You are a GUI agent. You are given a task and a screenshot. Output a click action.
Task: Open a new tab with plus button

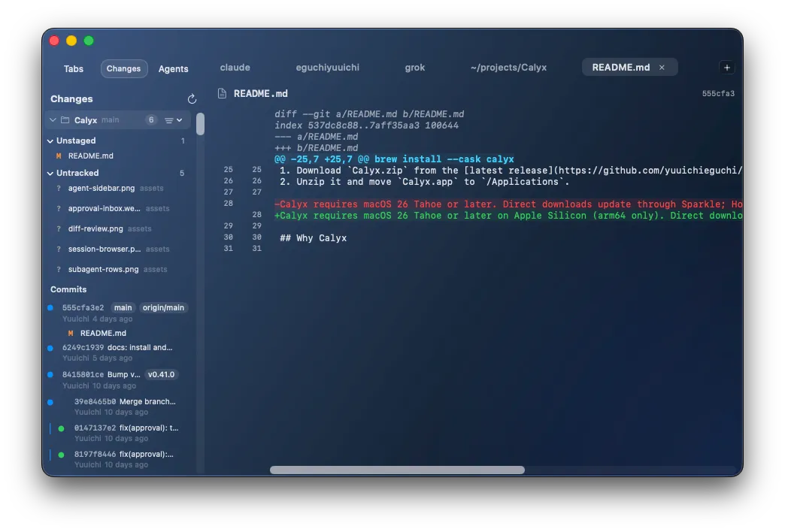tap(727, 68)
